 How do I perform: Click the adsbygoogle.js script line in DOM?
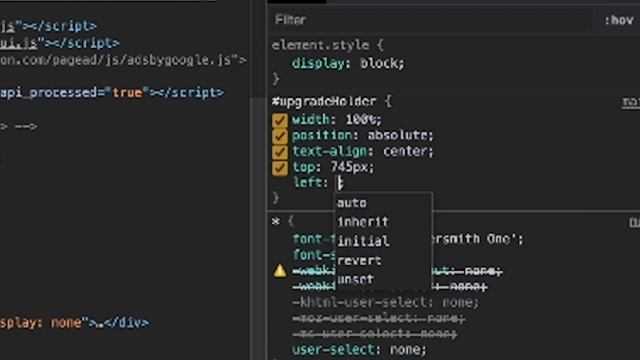tap(122, 60)
